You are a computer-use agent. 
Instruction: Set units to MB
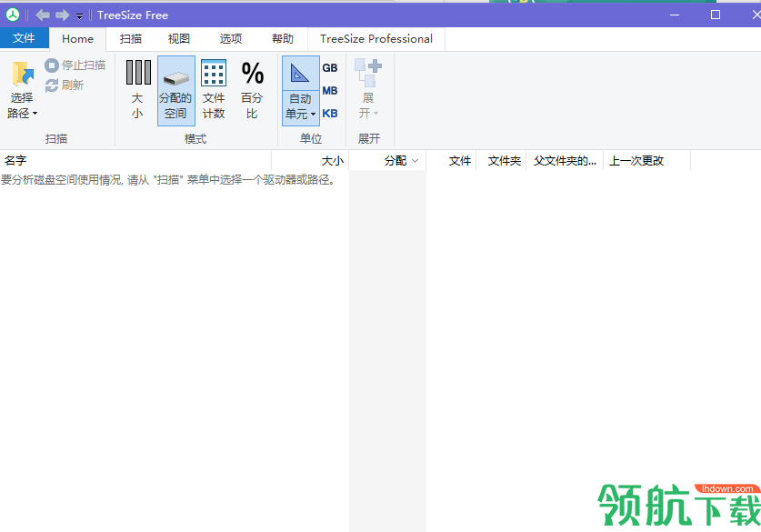tap(330, 91)
